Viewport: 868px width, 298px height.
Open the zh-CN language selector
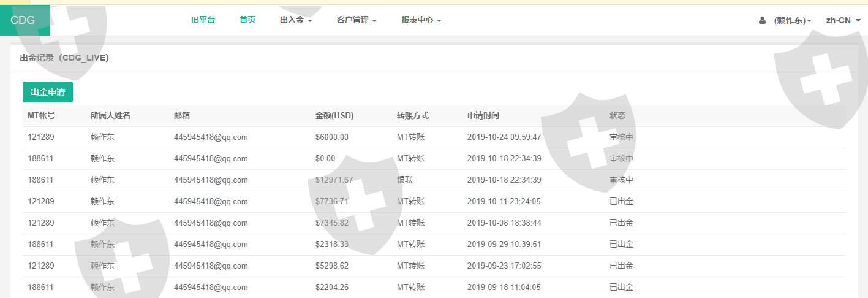tap(843, 20)
